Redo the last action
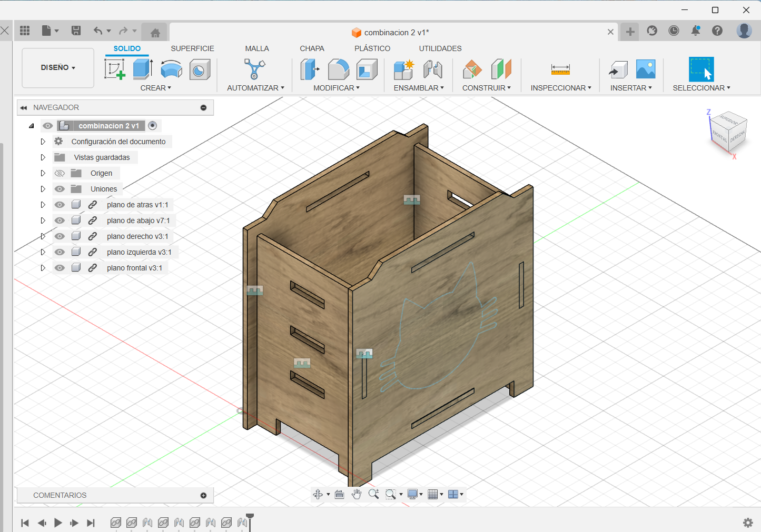 click(123, 31)
